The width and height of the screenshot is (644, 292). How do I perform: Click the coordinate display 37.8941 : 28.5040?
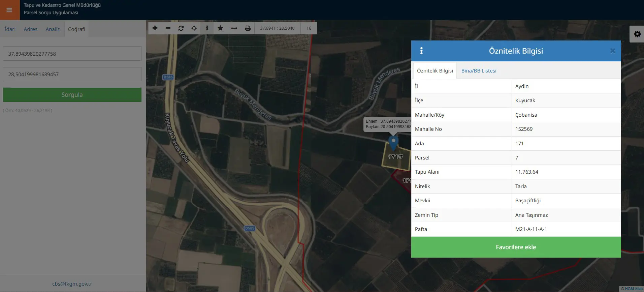pos(277,28)
